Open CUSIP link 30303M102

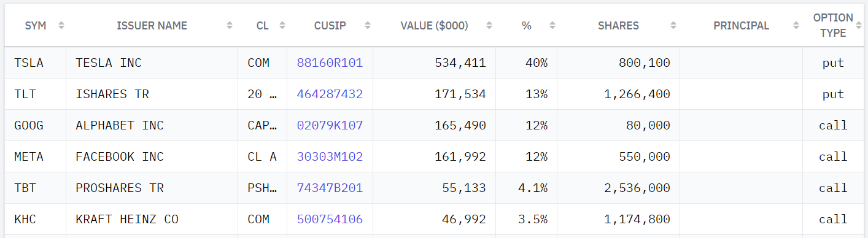click(330, 156)
